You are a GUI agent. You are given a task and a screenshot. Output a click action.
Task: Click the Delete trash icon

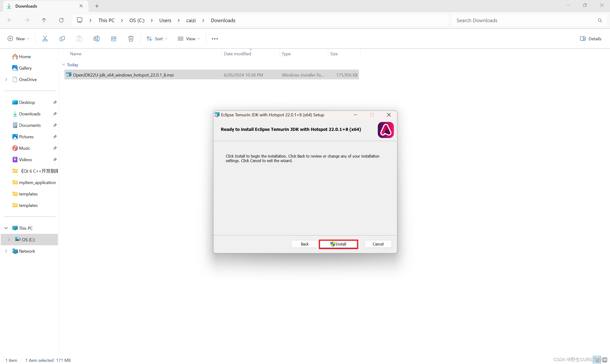pyautogui.click(x=131, y=39)
